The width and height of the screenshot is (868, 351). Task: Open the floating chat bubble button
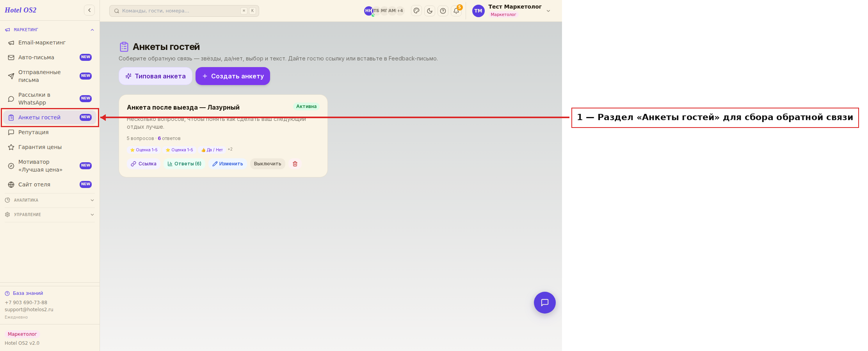click(x=545, y=303)
